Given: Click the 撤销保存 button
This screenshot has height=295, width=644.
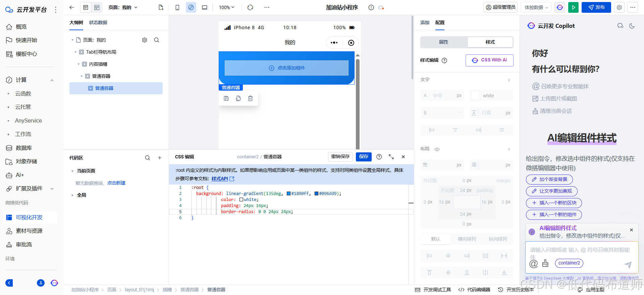Looking at the screenshot, I should 340,157.
